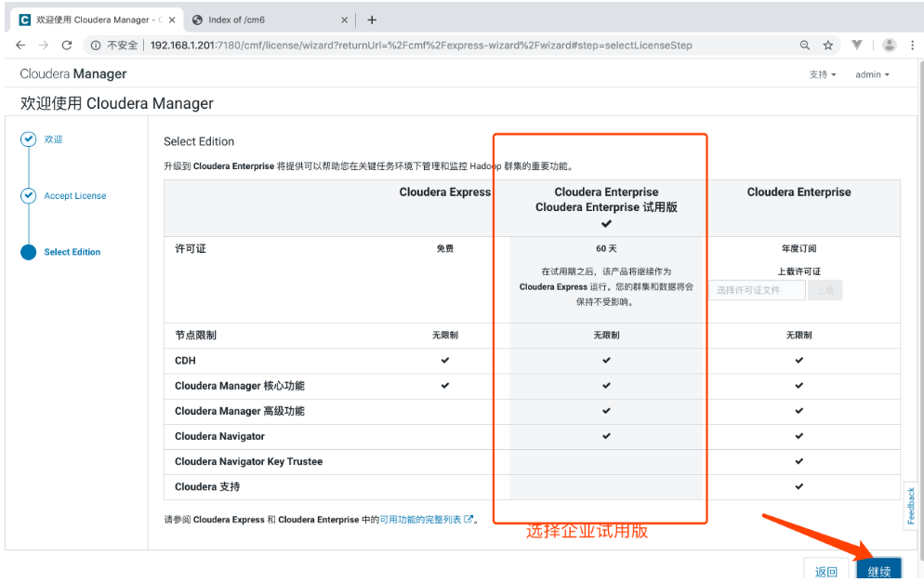924x582 pixels.
Task: Click the 许可证 row label
Action: 191,249
